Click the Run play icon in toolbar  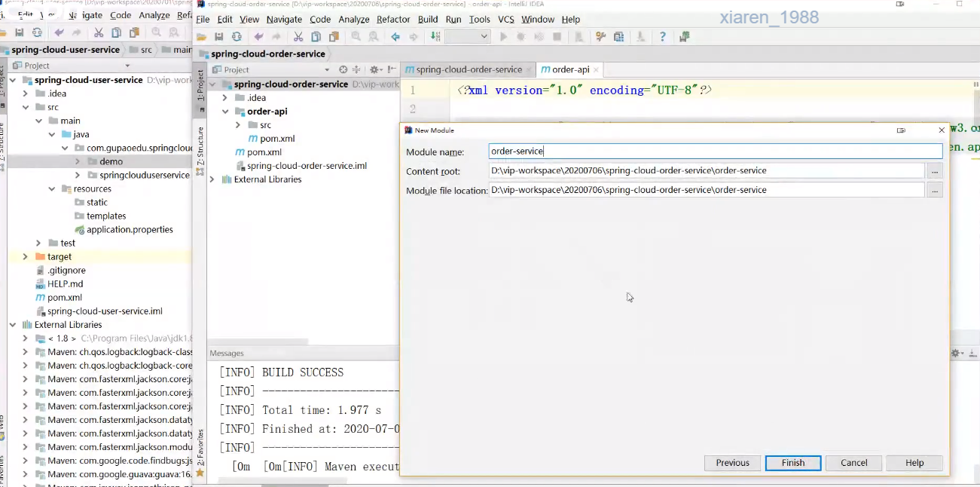tap(504, 37)
